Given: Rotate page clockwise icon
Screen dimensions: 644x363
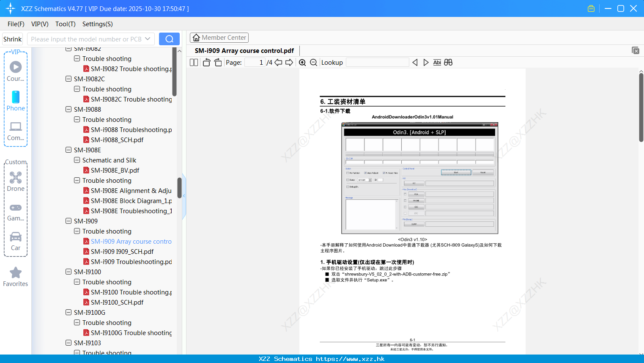Looking at the screenshot, I should pyautogui.click(x=218, y=63).
